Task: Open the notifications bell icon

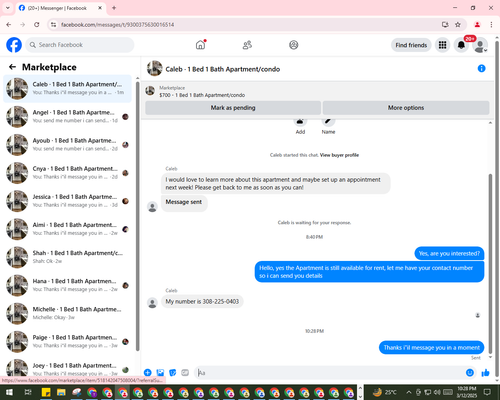Action: click(x=461, y=45)
